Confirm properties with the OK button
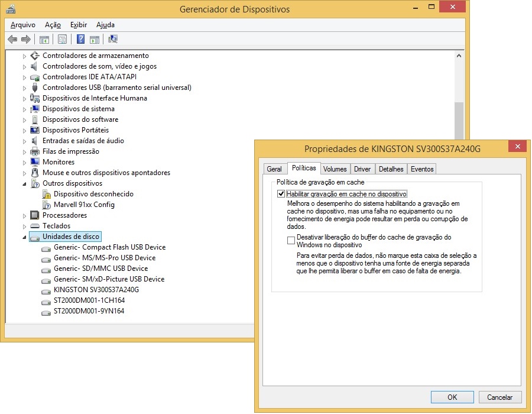Image resolution: width=532 pixels, height=414 pixels. click(x=452, y=397)
